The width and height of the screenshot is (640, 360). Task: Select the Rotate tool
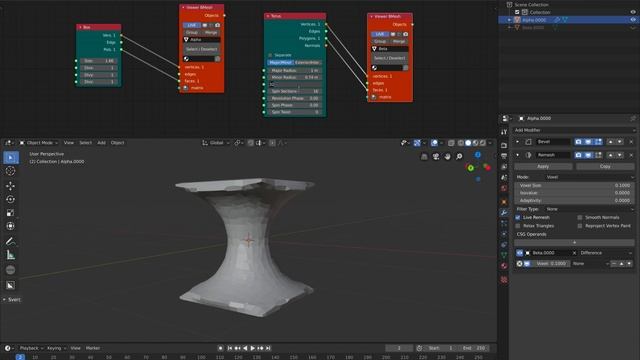click(11, 199)
